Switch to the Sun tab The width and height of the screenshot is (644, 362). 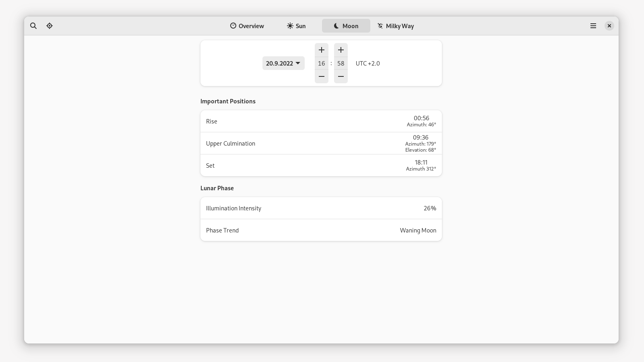[x=296, y=26]
